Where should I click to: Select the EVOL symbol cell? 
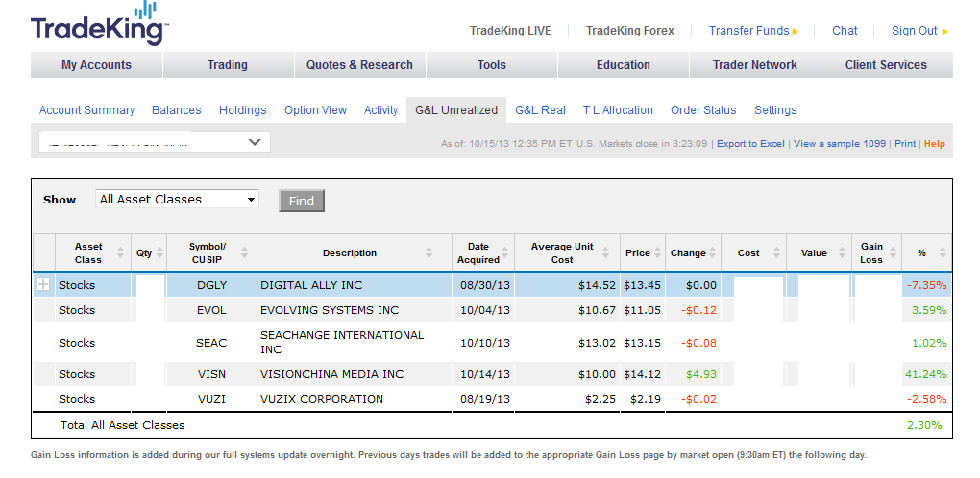tap(212, 309)
